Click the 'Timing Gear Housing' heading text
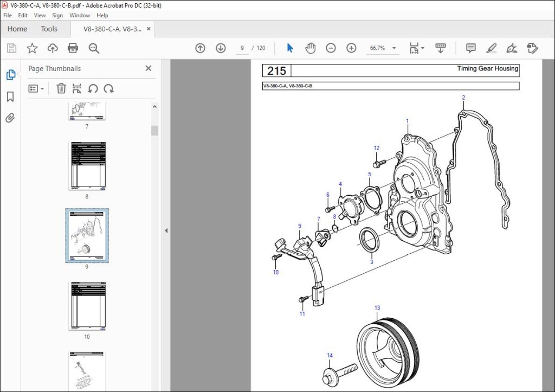The image size is (555, 392). (487, 68)
